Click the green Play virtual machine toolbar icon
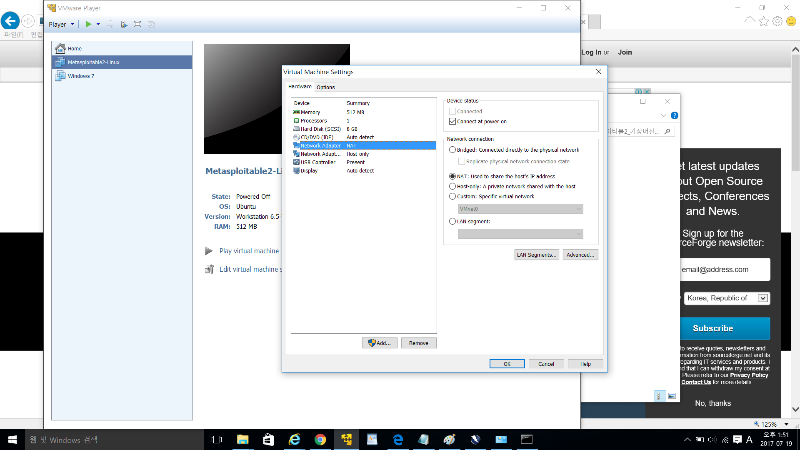Image resolution: width=800 pixels, height=450 pixels. 89,24
